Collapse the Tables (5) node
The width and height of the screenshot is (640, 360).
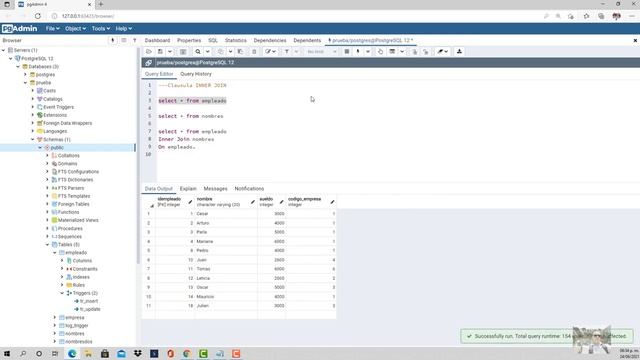tap(47, 244)
